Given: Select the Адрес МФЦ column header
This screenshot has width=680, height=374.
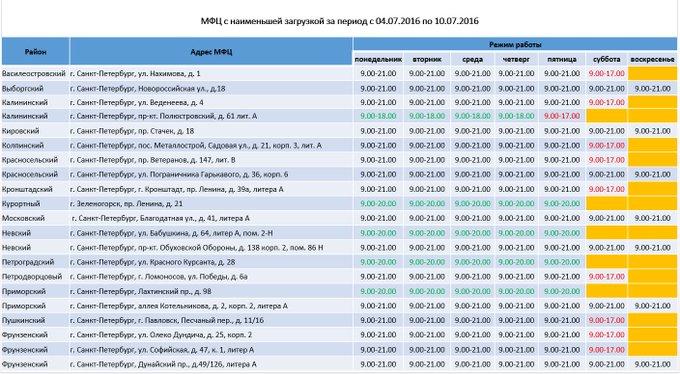Looking at the screenshot, I should click(211, 52).
